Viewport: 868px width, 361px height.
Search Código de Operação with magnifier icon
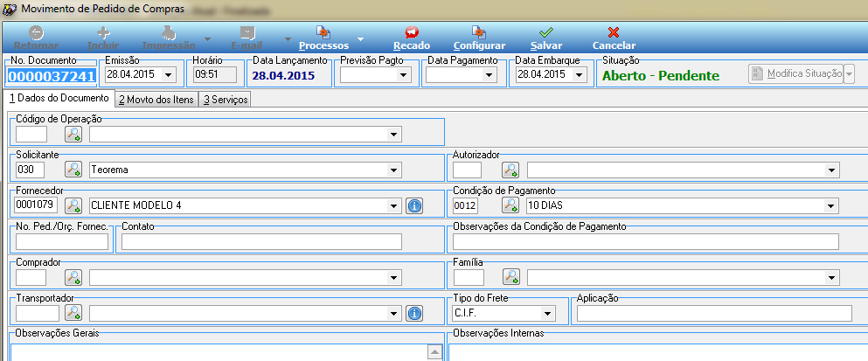[x=73, y=134]
